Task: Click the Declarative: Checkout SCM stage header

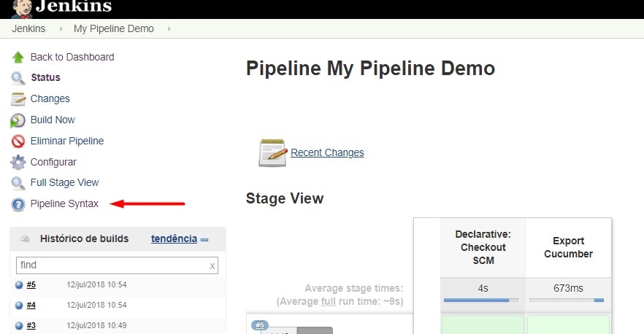Action: click(x=483, y=247)
